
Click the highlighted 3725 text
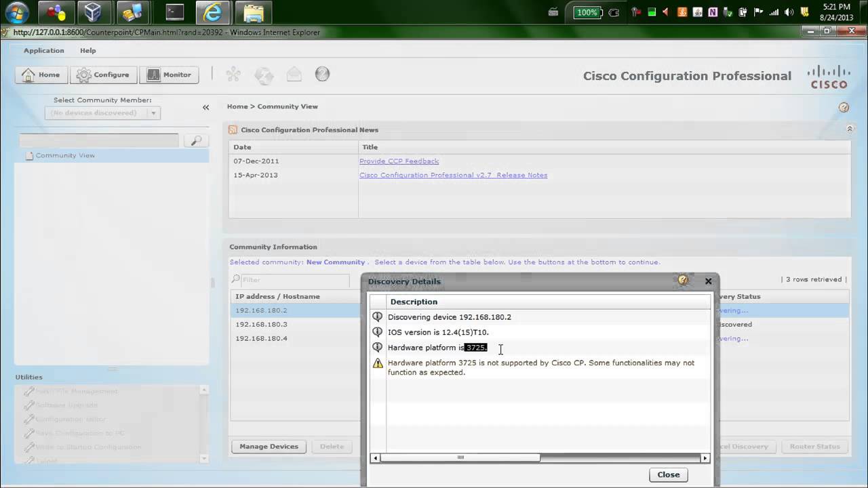pos(476,348)
